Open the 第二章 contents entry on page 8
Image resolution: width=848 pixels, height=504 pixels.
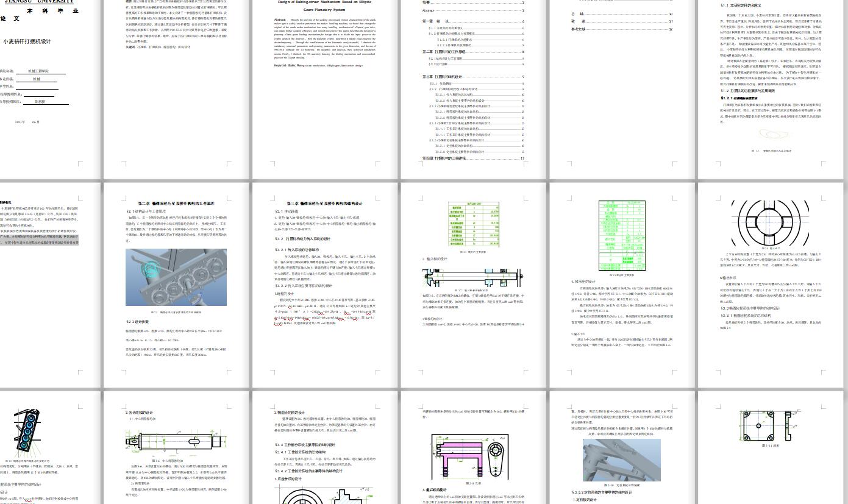click(473, 52)
